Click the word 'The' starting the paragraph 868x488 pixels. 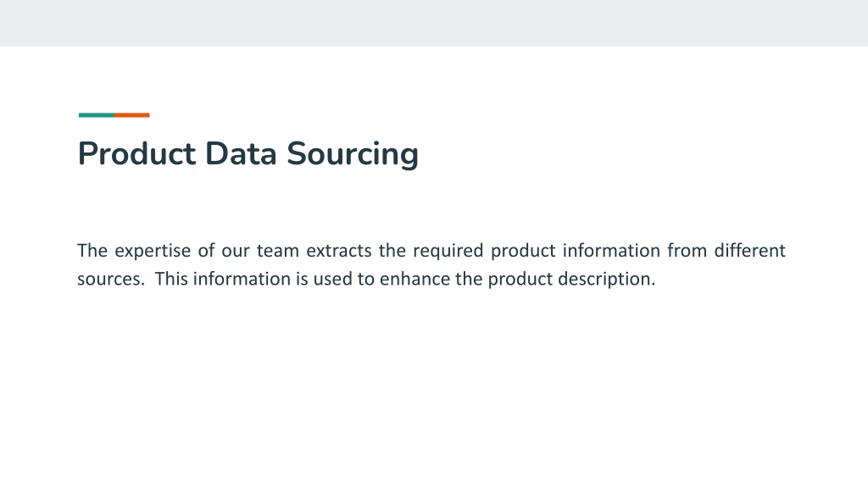(92, 251)
